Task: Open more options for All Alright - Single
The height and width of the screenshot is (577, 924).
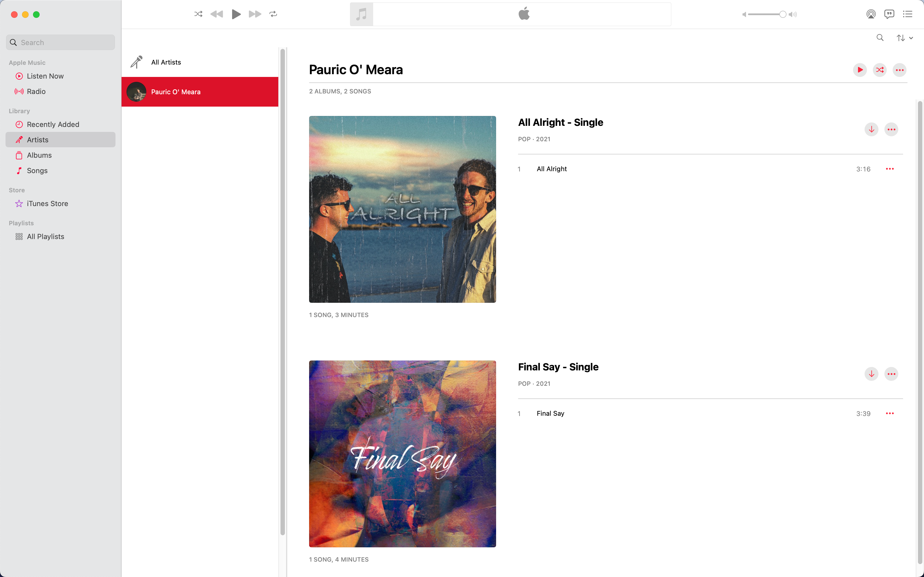Action: (x=892, y=129)
